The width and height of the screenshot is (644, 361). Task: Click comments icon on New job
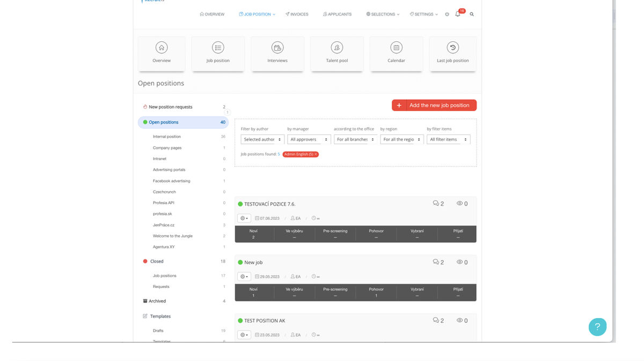tap(436, 262)
